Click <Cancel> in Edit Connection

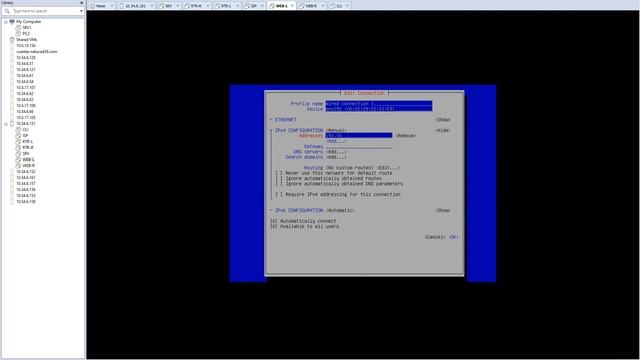(435, 237)
